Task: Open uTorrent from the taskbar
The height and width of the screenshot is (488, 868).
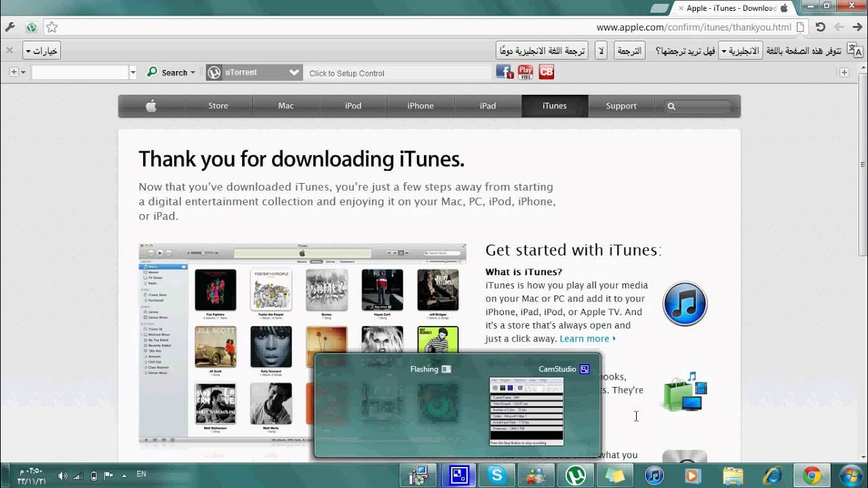Action: (x=575, y=476)
